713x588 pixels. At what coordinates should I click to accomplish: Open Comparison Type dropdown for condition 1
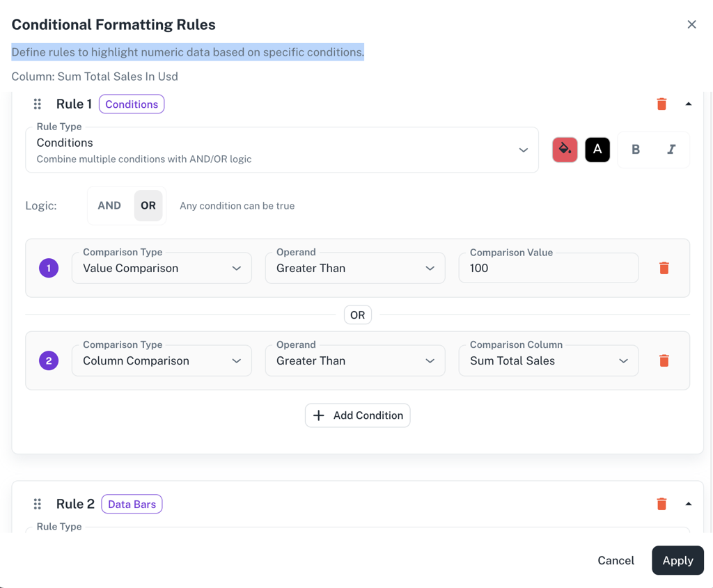(x=162, y=269)
